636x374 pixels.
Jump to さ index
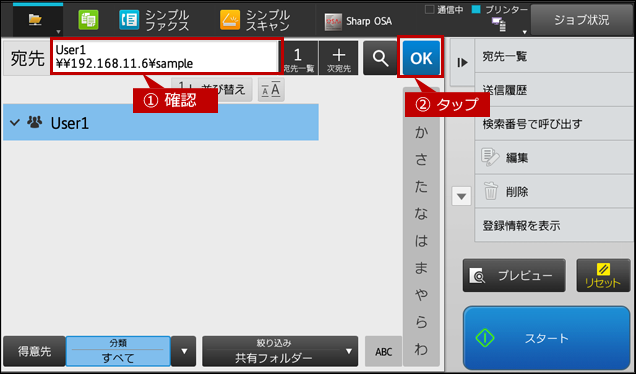pyautogui.click(x=421, y=159)
